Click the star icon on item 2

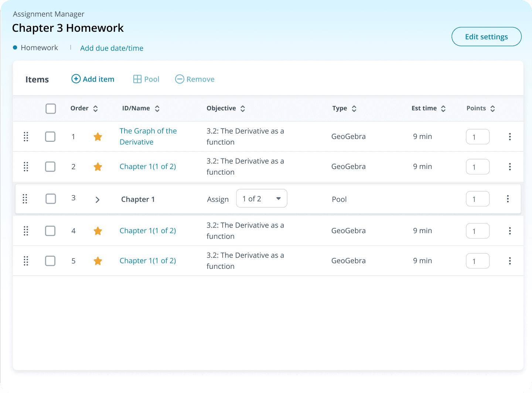[98, 167]
